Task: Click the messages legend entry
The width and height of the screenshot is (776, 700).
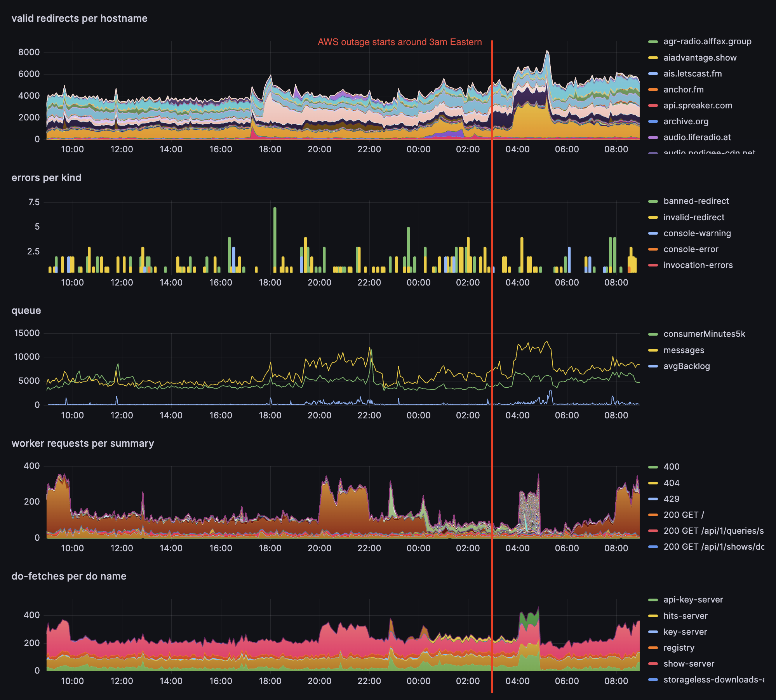Action: tap(684, 350)
